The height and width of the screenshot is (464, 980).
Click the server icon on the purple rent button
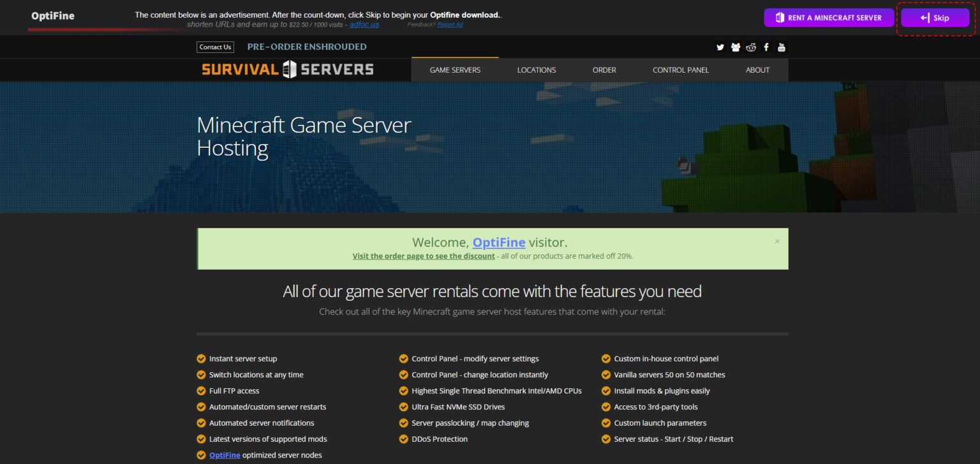pos(779,18)
